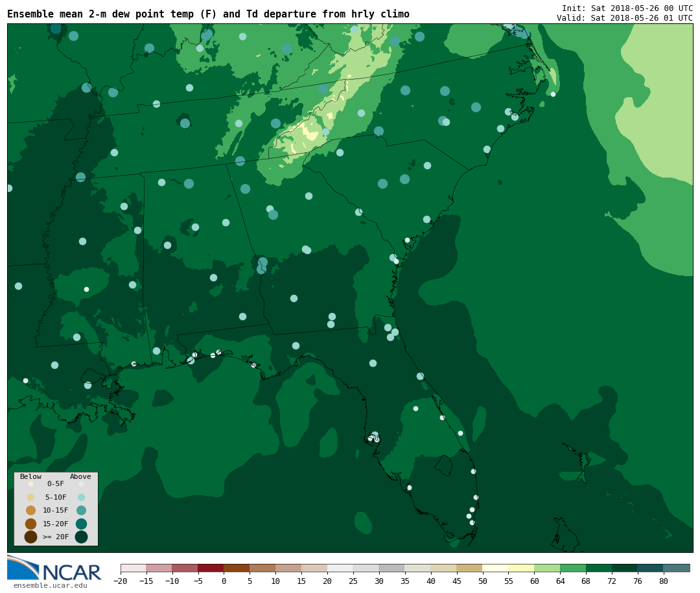This screenshot has height=593, width=700.
Task: Pick the 0 to 5 brown colorbar swatch
Action: [x=237, y=568]
